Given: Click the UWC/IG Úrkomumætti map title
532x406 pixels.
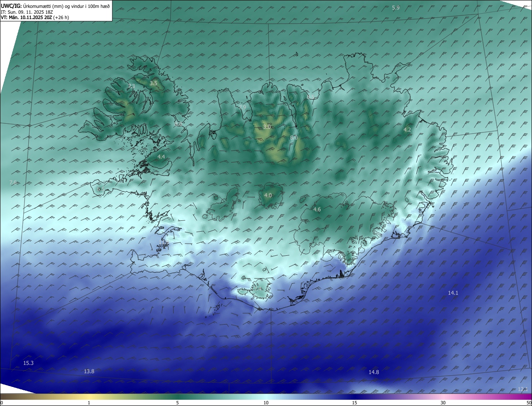Looking at the screenshot, I should 55,6.
